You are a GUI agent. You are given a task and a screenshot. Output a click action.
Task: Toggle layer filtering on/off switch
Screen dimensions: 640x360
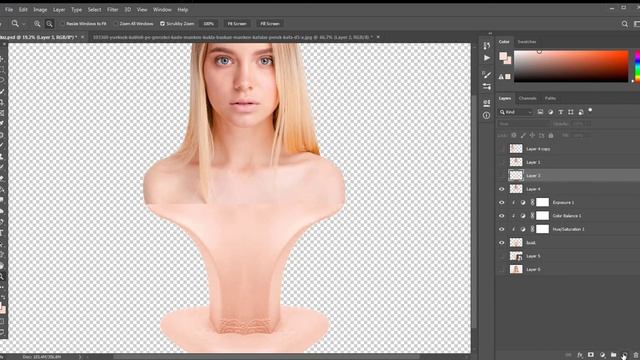pyautogui.click(x=590, y=111)
